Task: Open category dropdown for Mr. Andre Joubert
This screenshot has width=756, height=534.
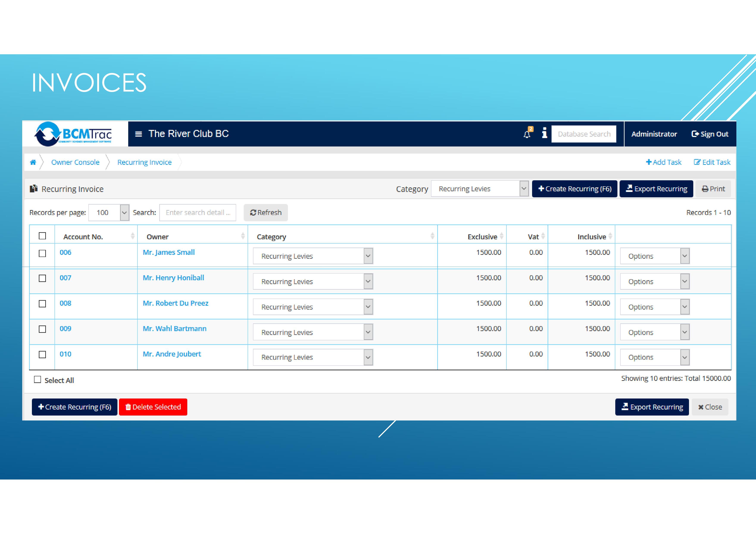Action: point(313,357)
